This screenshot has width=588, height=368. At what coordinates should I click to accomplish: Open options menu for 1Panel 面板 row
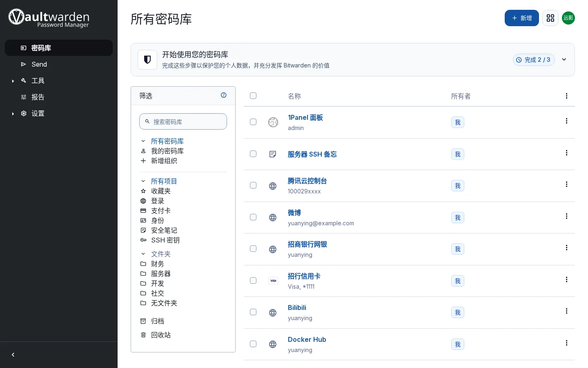coord(566,121)
